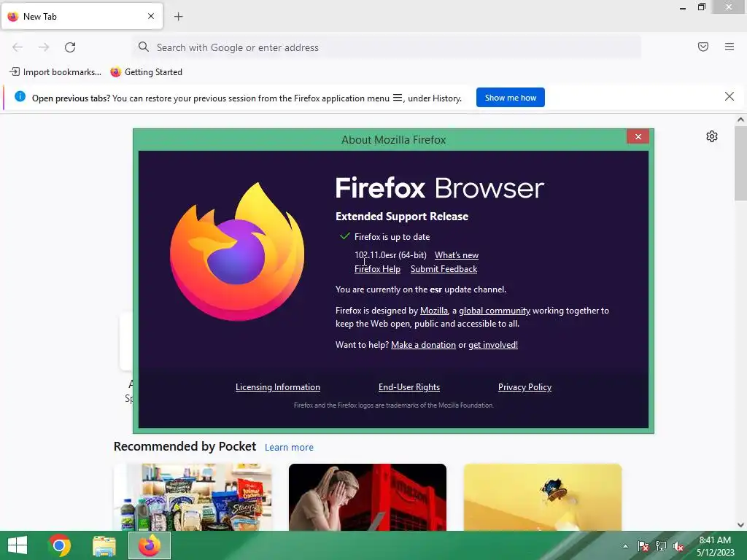Open the global community link
Image resolution: width=747 pixels, height=560 pixels.
(x=495, y=311)
